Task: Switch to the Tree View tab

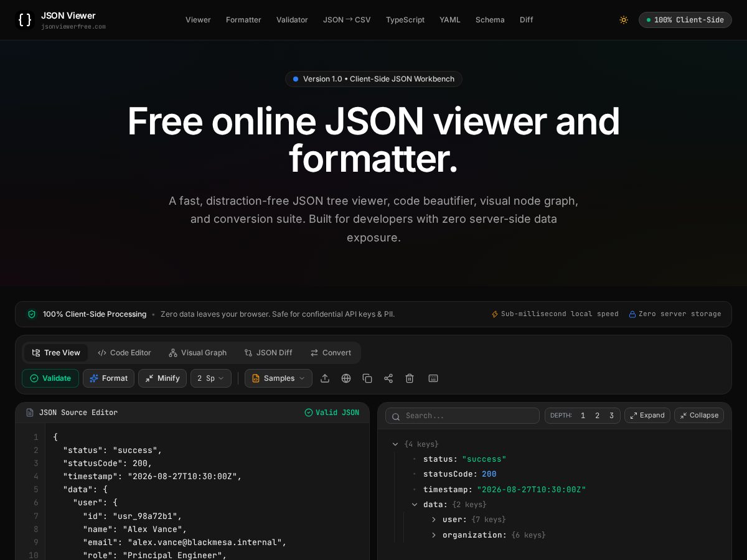Action: tap(56, 353)
